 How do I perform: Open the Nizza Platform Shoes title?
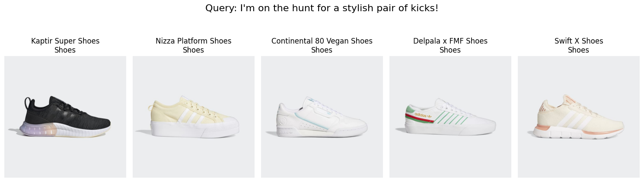pos(194,41)
